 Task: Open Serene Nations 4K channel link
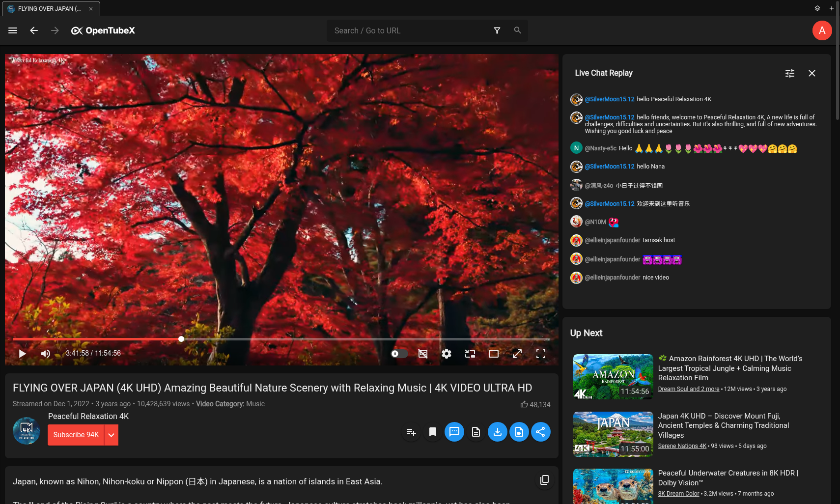[x=682, y=446]
